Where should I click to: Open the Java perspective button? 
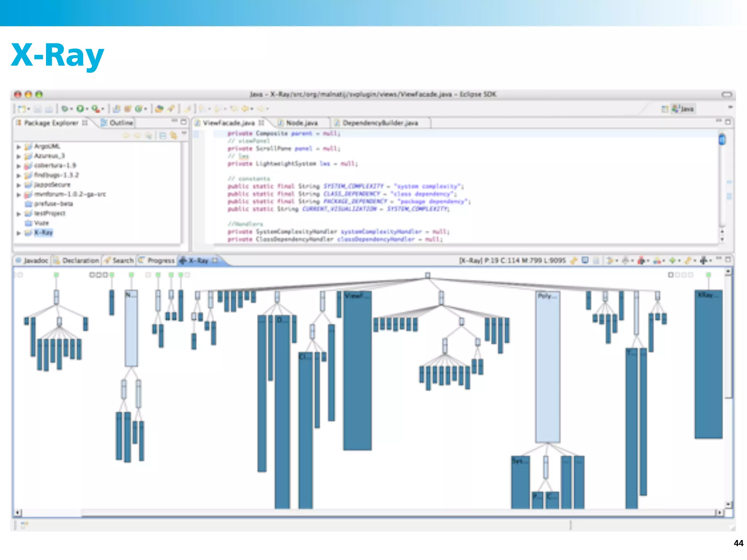tap(683, 109)
